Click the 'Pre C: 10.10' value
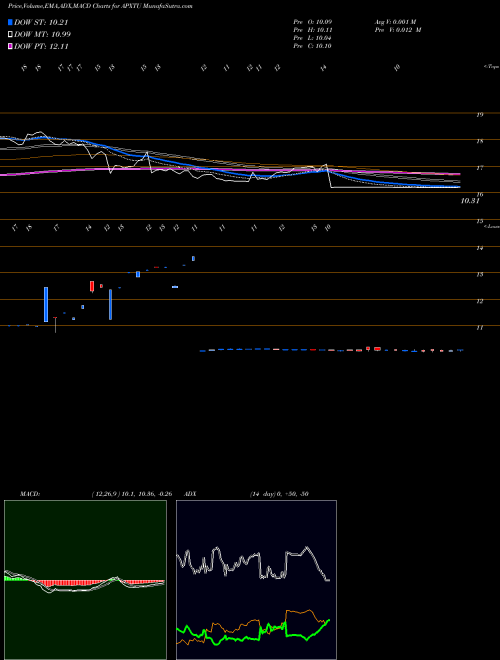The width and height of the screenshot is (500, 660). [x=313, y=46]
